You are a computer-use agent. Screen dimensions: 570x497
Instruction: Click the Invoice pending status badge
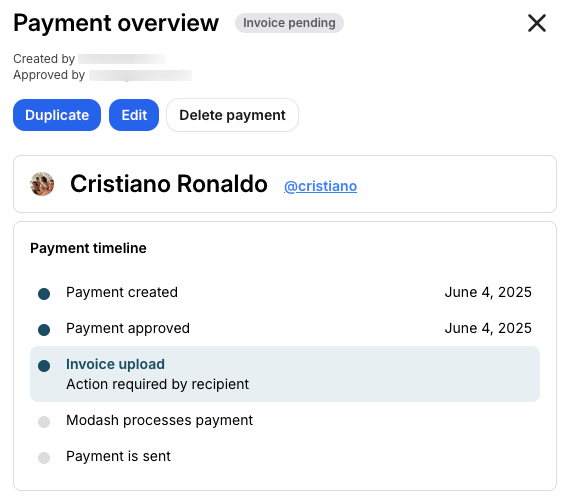(289, 23)
